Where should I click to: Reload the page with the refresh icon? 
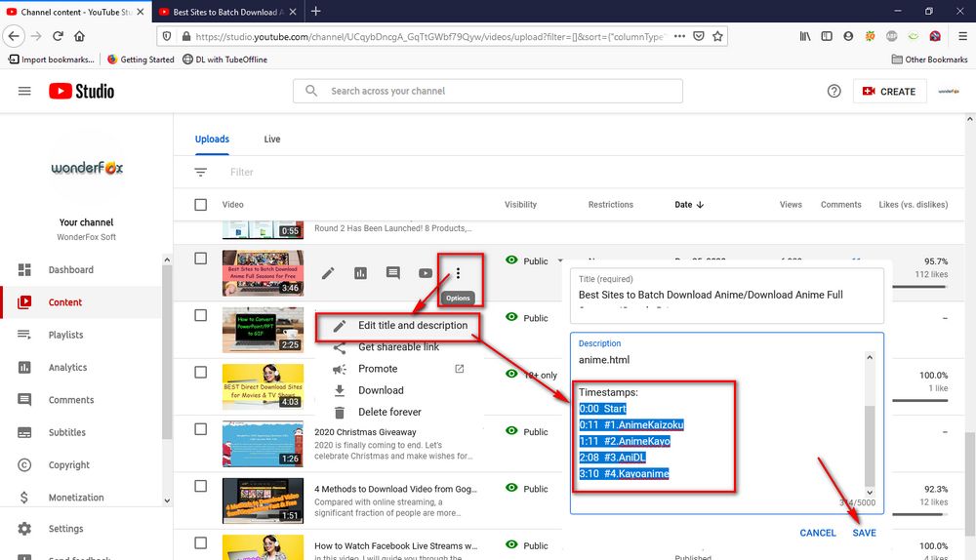58,36
